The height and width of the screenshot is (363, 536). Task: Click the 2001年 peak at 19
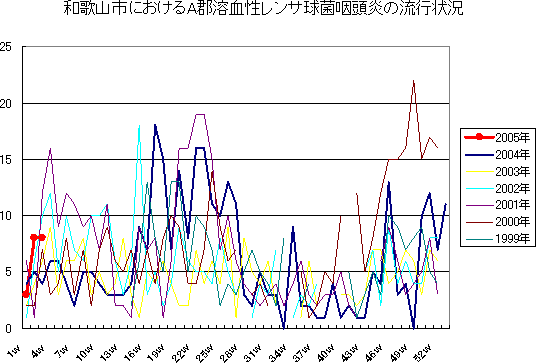[200, 115]
